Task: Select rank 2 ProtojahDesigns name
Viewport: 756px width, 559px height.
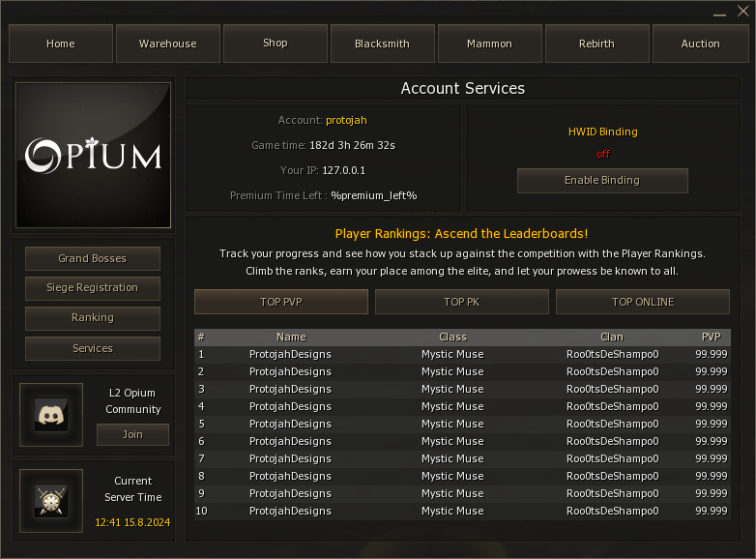Action: (x=290, y=372)
